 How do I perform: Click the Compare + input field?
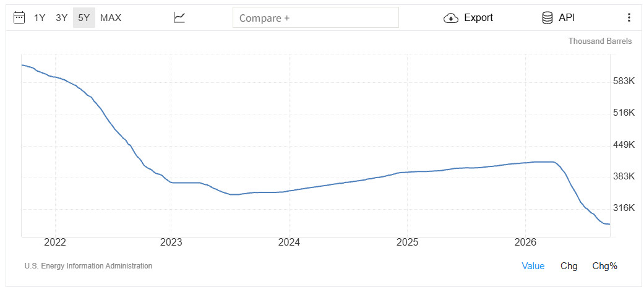[316, 17]
